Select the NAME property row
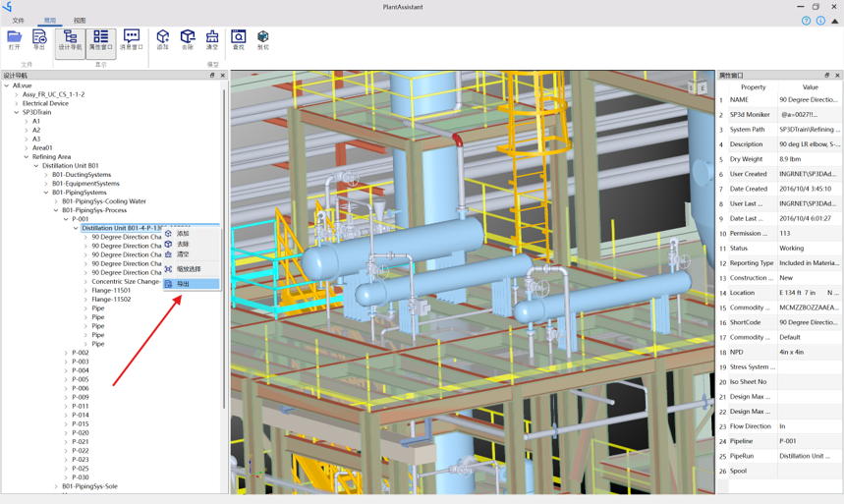 point(779,99)
